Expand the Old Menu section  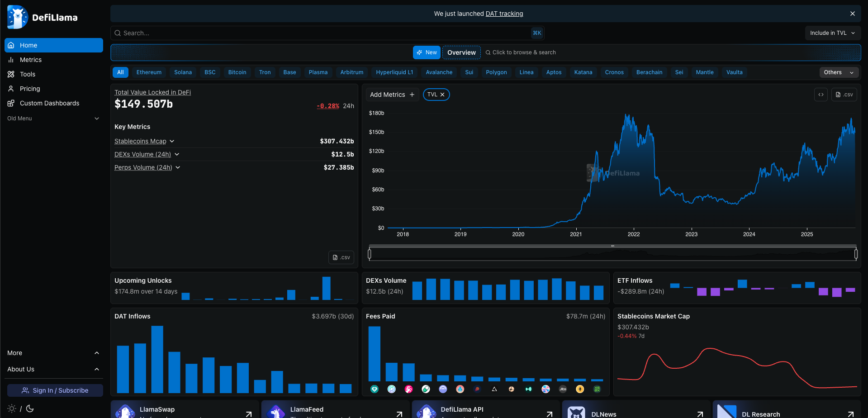pyautogui.click(x=53, y=119)
